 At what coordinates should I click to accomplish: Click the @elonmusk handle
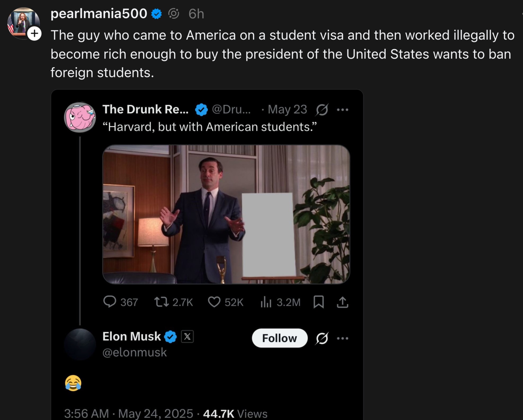[135, 352]
